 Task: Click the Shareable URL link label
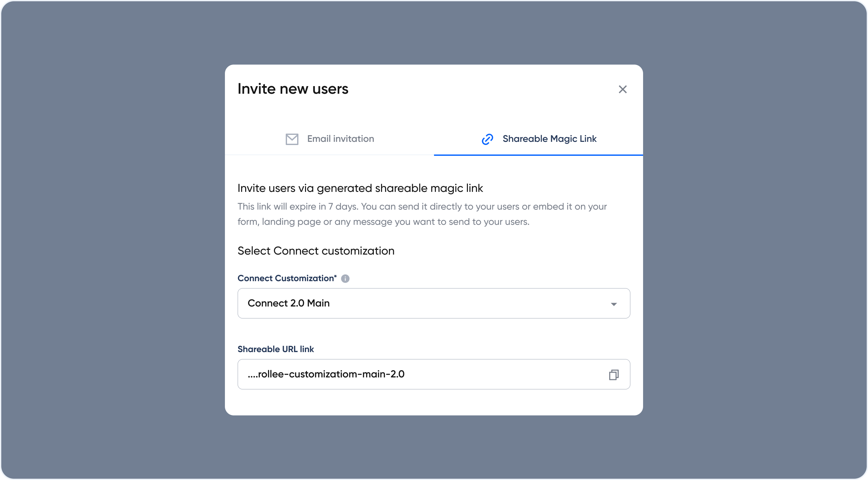pos(276,349)
